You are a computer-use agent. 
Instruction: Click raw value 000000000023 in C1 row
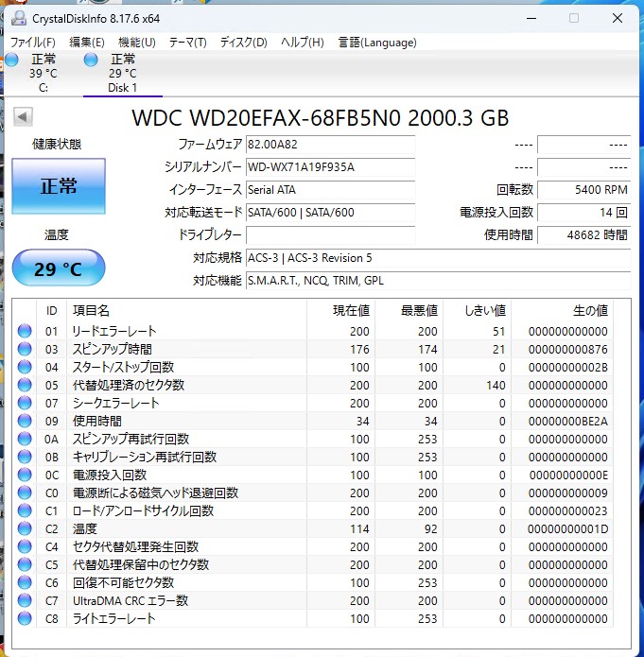pyautogui.click(x=567, y=510)
